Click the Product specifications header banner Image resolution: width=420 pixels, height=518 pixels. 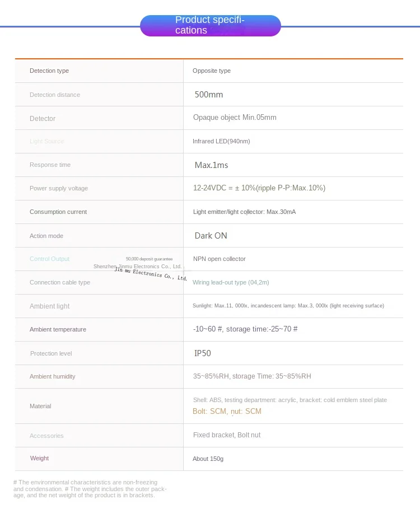click(210, 26)
